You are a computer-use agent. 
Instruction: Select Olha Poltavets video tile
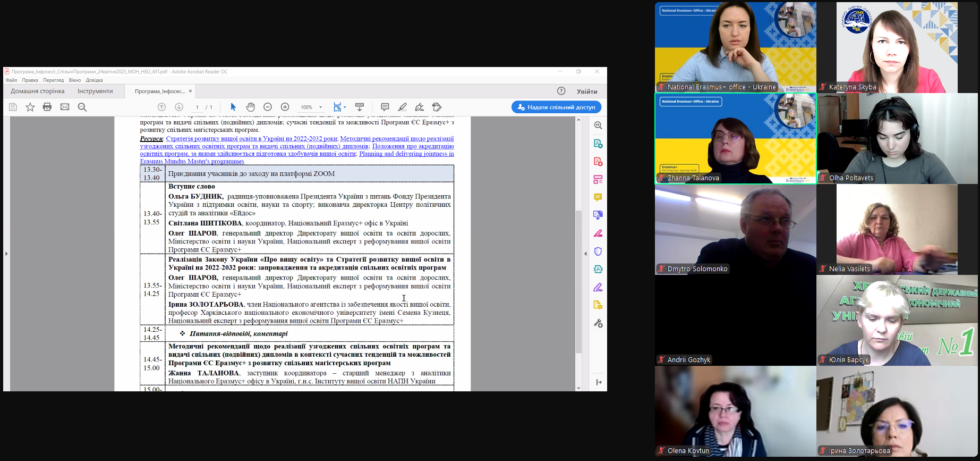(897, 139)
